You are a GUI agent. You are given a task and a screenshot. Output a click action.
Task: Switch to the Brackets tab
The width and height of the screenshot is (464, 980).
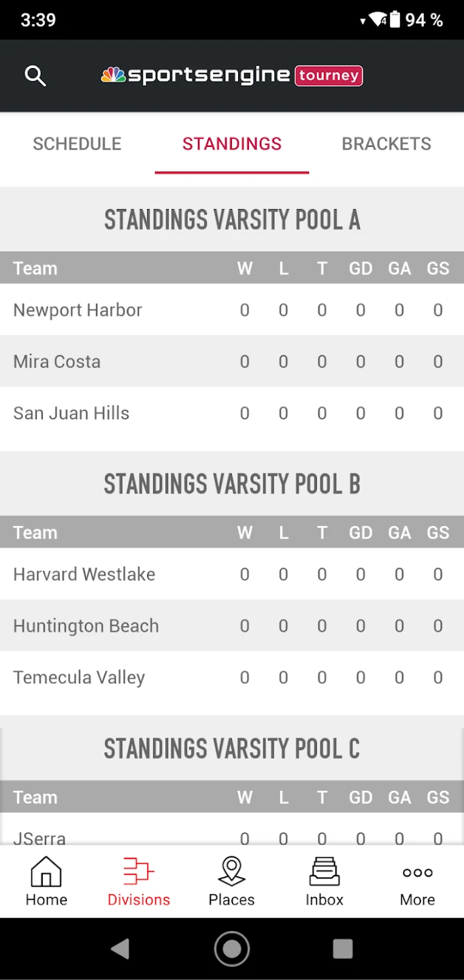click(x=386, y=144)
